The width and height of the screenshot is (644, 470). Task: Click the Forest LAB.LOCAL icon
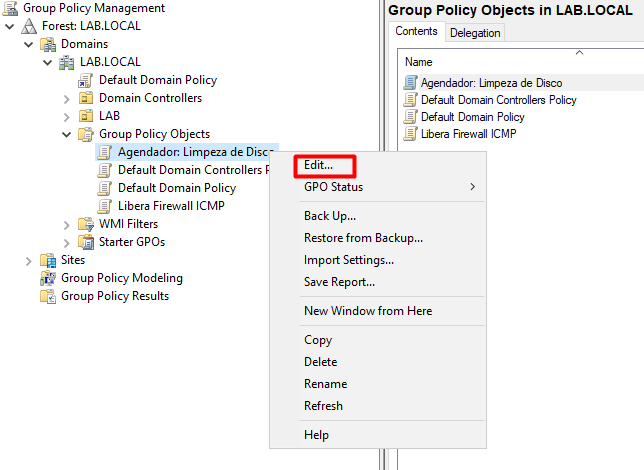click(29, 26)
